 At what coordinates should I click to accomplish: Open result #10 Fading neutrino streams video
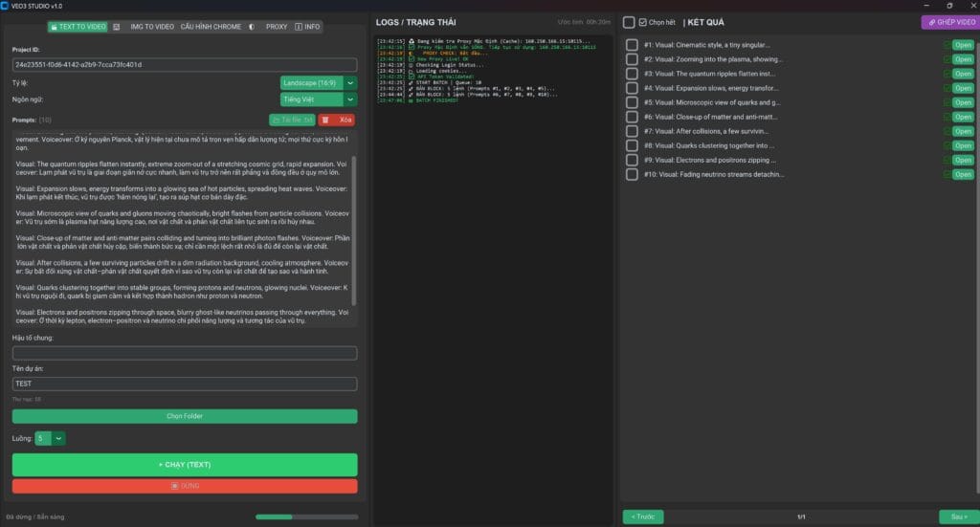click(963, 174)
